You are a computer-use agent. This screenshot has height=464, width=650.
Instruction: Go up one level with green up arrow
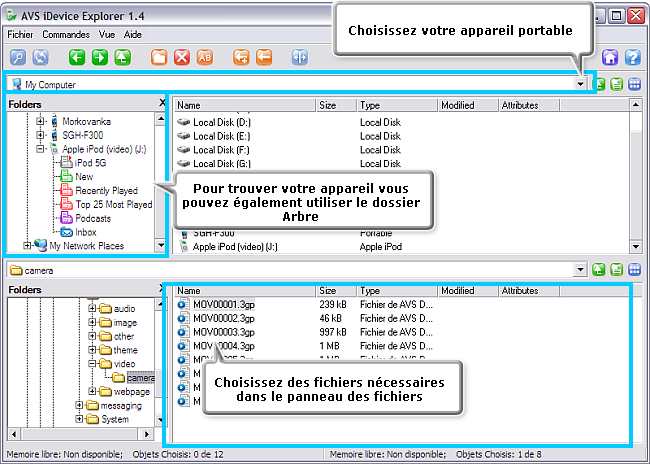click(x=123, y=57)
